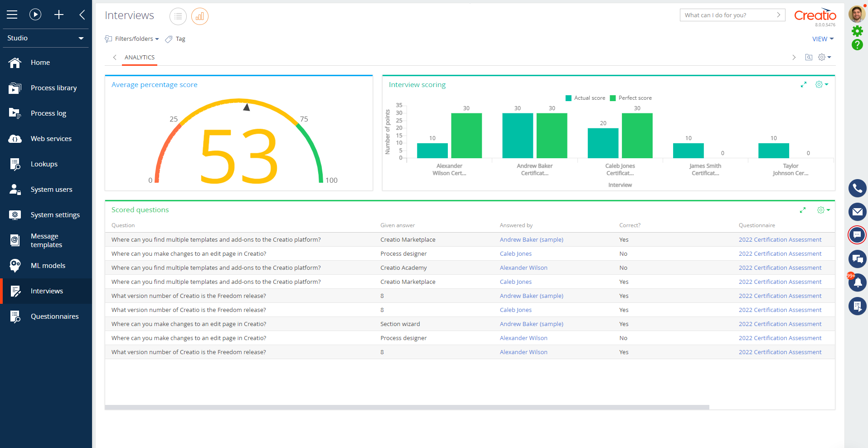Screen dimensions: 868x448
Task: Expand Interview scoring chart to fullscreen
Action: coord(804,85)
